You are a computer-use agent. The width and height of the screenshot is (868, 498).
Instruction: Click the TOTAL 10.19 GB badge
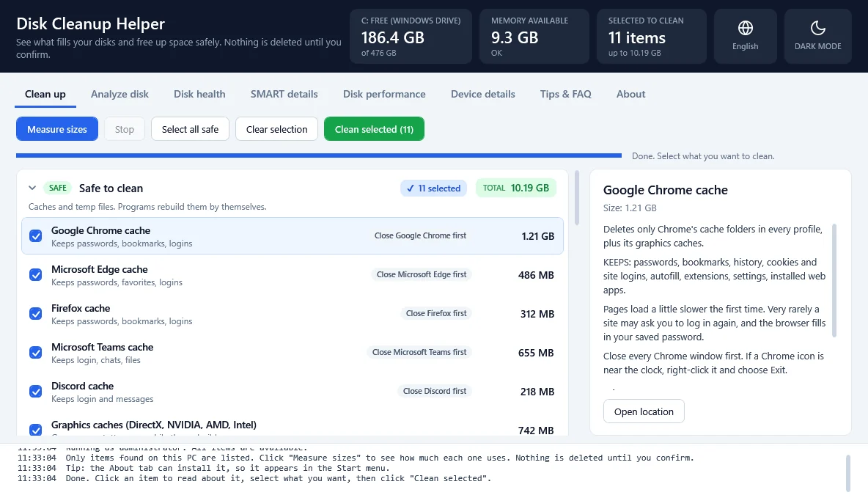(516, 188)
